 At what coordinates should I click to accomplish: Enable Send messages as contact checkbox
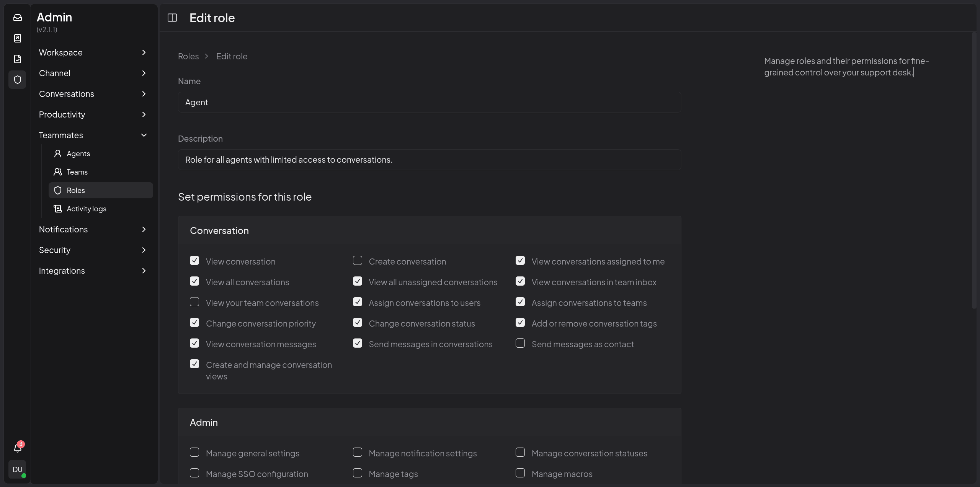pyautogui.click(x=520, y=343)
